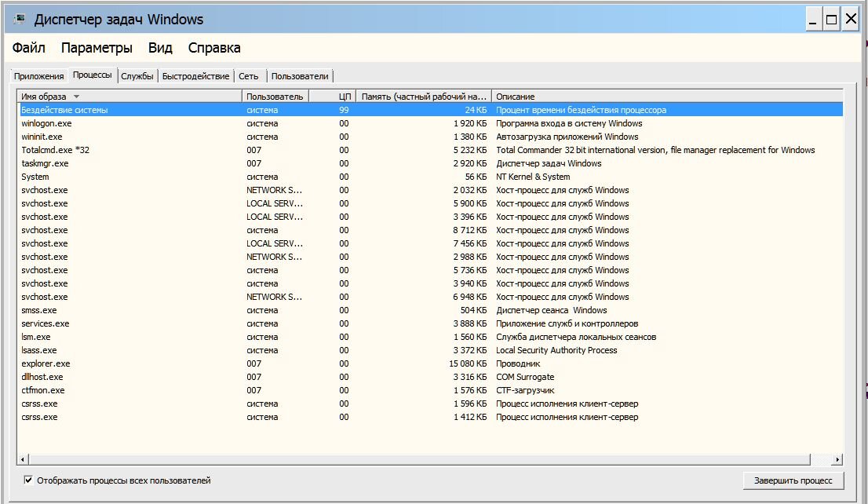This screenshot has width=868, height=504.
Task: Switch to the Быстродействие tab
Action: (x=195, y=76)
